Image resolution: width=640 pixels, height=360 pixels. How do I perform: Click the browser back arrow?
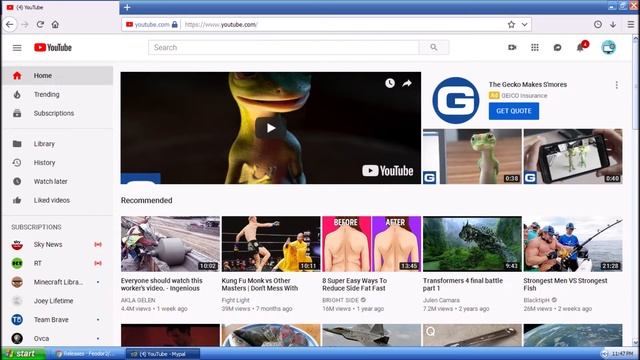[9, 24]
